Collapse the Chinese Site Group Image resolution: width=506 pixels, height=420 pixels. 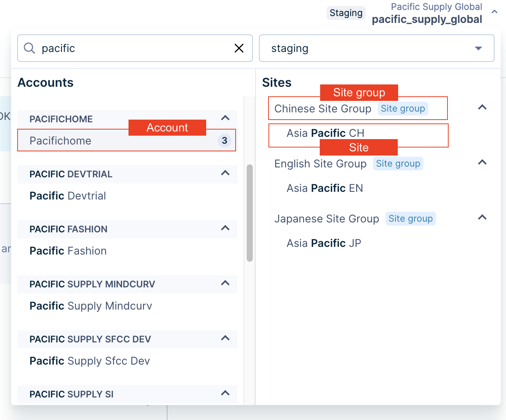482,107
